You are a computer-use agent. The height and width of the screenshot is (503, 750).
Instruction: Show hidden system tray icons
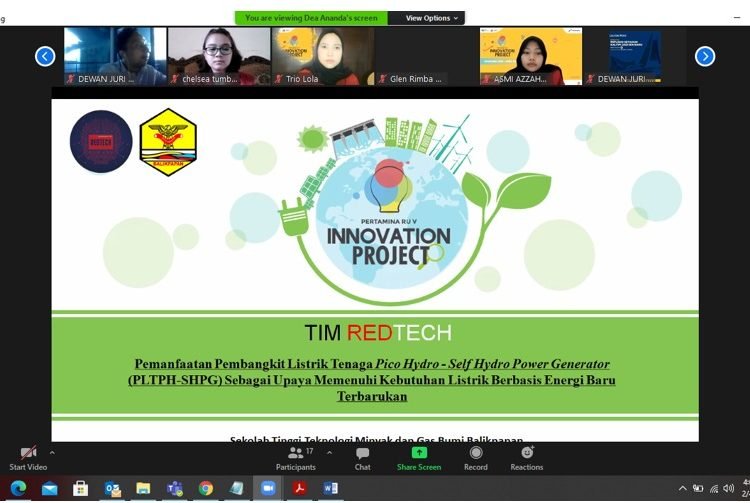pyautogui.click(x=683, y=488)
